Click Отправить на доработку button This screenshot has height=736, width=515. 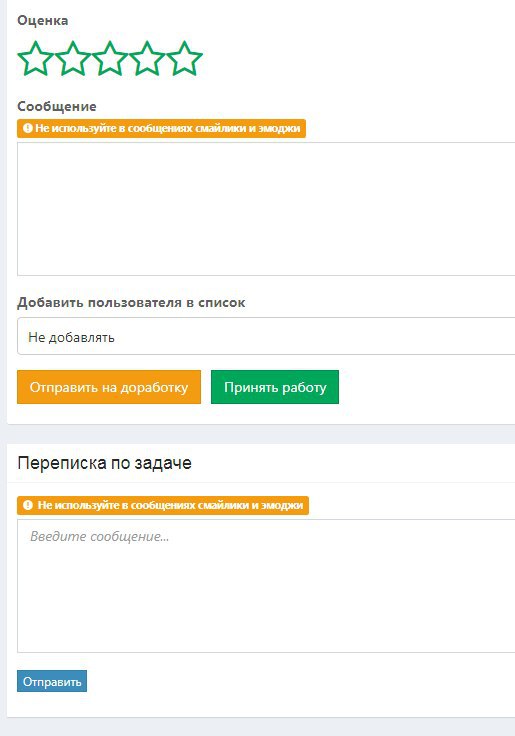click(109, 387)
